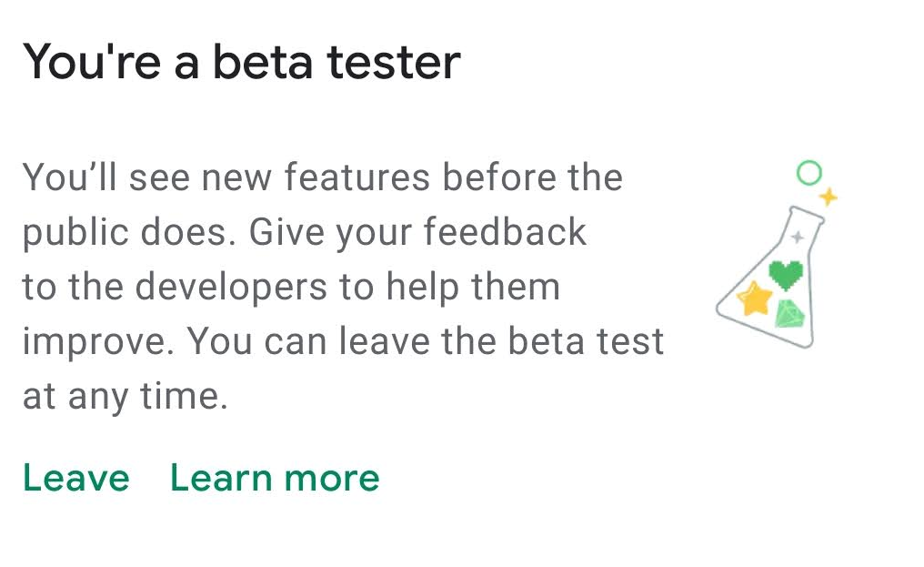
Task: Click the green heart inside the flask
Action: click(785, 272)
